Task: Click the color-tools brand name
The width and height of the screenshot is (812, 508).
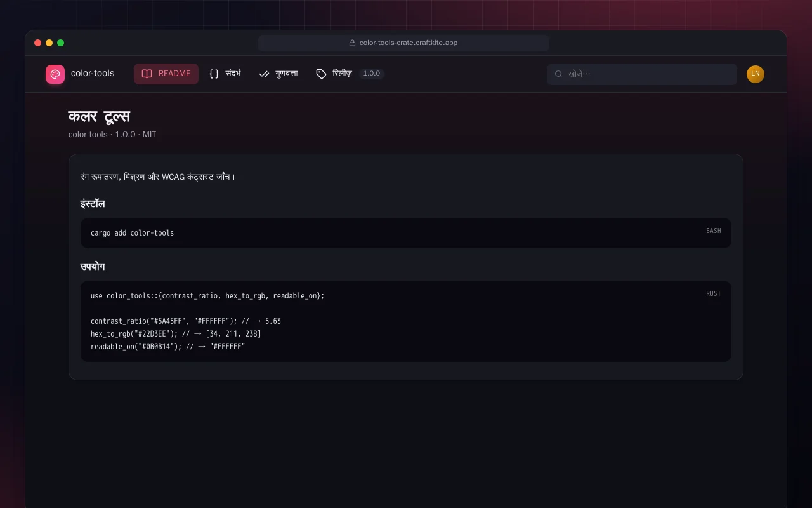Action: point(93,74)
